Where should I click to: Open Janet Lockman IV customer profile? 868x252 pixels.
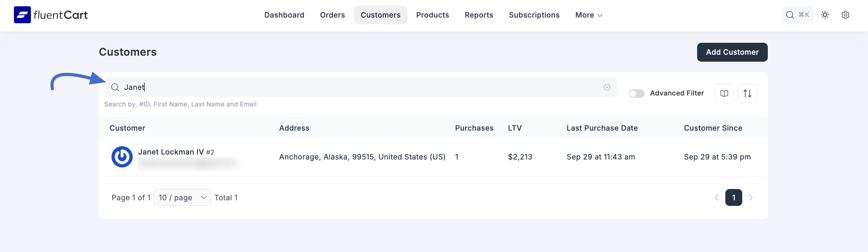(171, 152)
